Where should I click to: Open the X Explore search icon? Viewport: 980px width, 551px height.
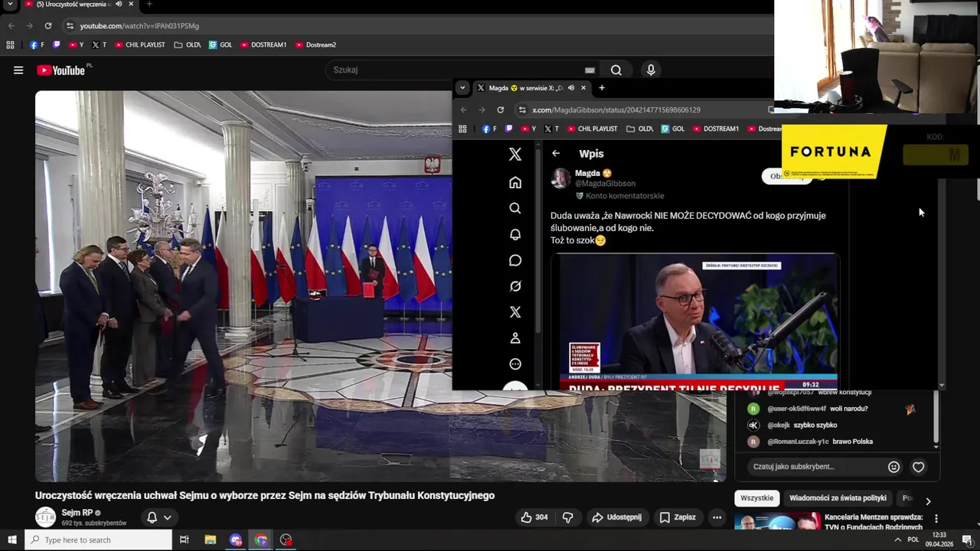click(x=515, y=208)
